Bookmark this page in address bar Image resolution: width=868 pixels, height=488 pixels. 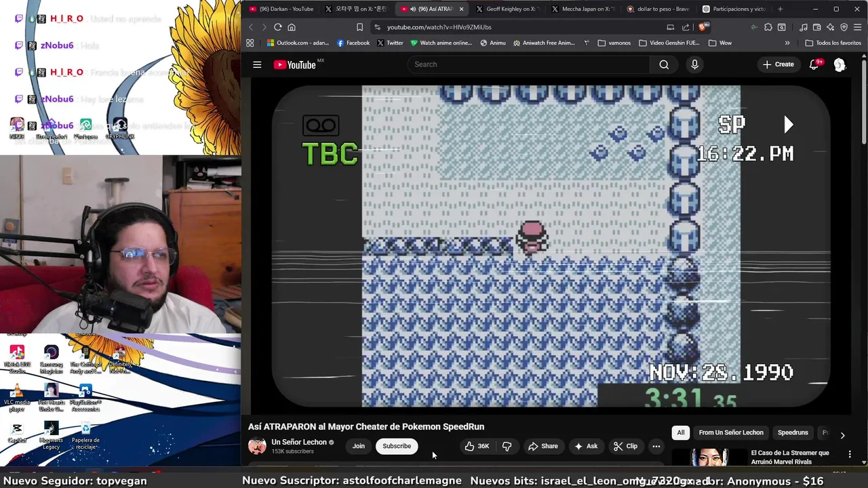(359, 27)
